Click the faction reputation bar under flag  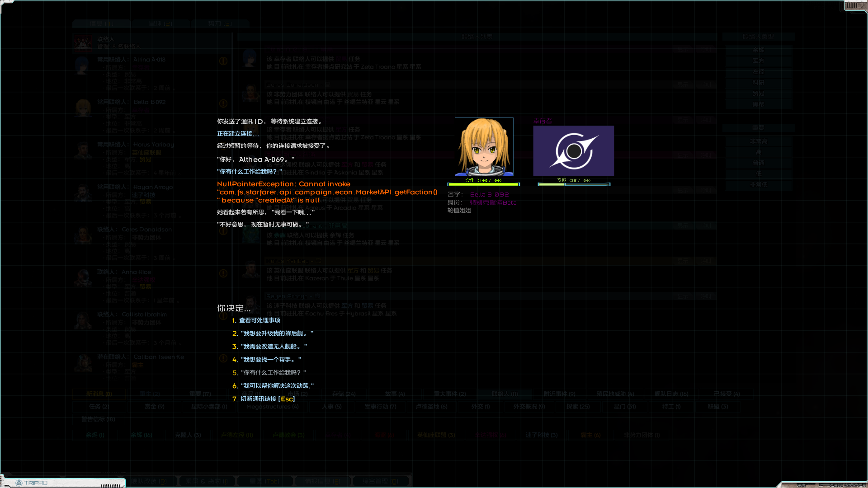pos(574,184)
